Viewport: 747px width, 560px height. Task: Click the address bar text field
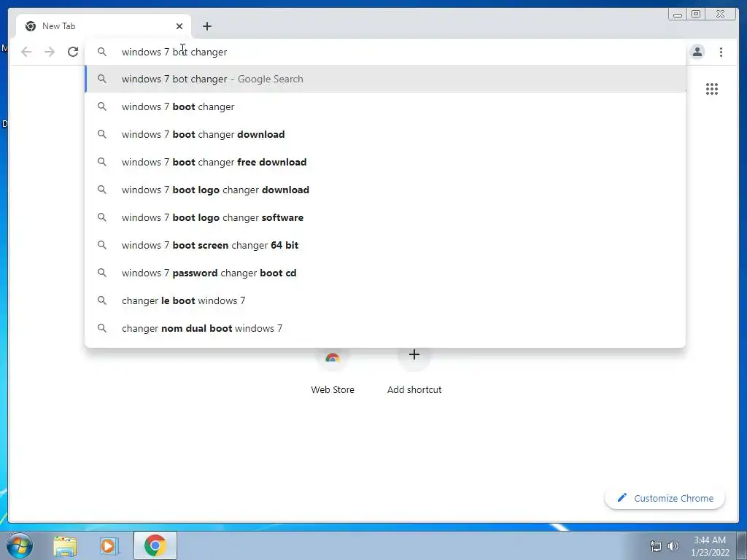(x=385, y=52)
